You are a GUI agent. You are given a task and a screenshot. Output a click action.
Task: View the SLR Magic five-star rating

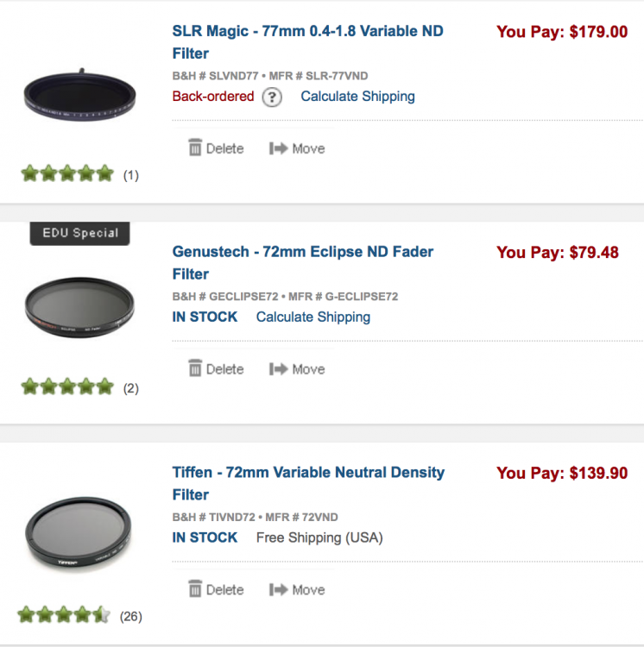[x=67, y=173]
